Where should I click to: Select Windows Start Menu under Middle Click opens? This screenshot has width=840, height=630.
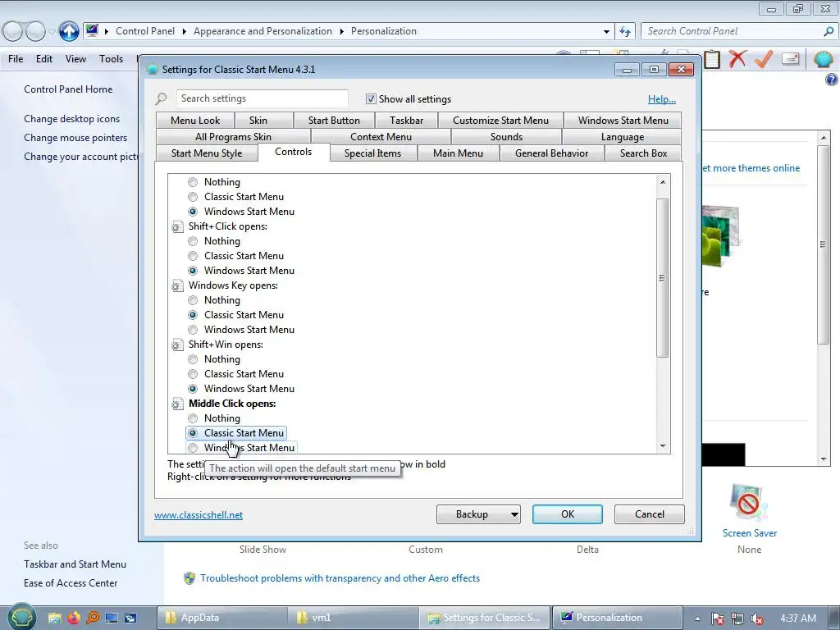point(193,448)
